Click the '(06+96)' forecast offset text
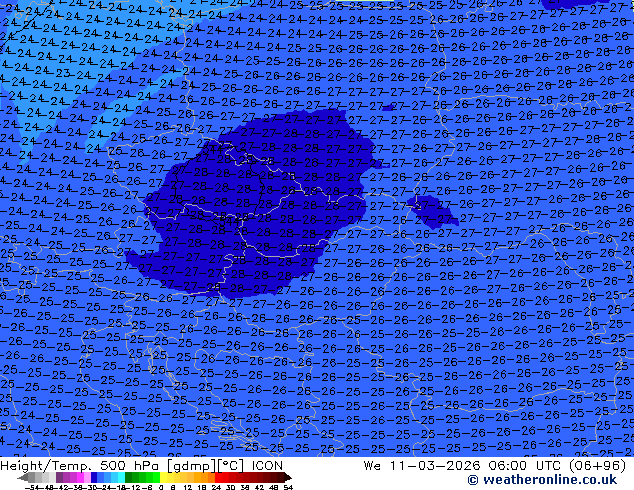Screen dimensions: 634x490 click(x=597, y=466)
